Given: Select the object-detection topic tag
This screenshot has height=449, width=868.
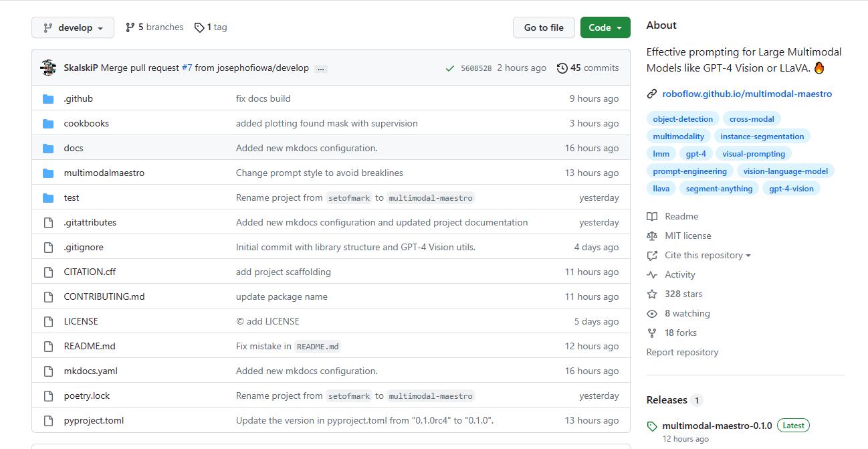Looking at the screenshot, I should [x=683, y=119].
